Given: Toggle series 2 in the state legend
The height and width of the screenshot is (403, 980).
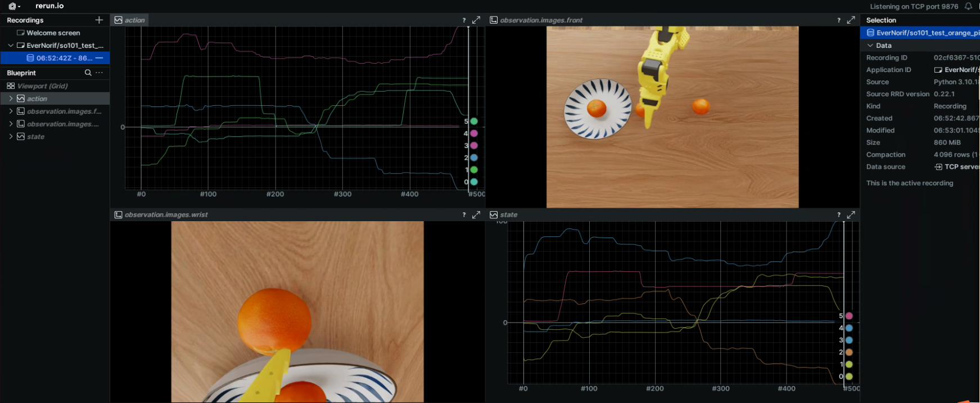Looking at the screenshot, I should [849, 352].
